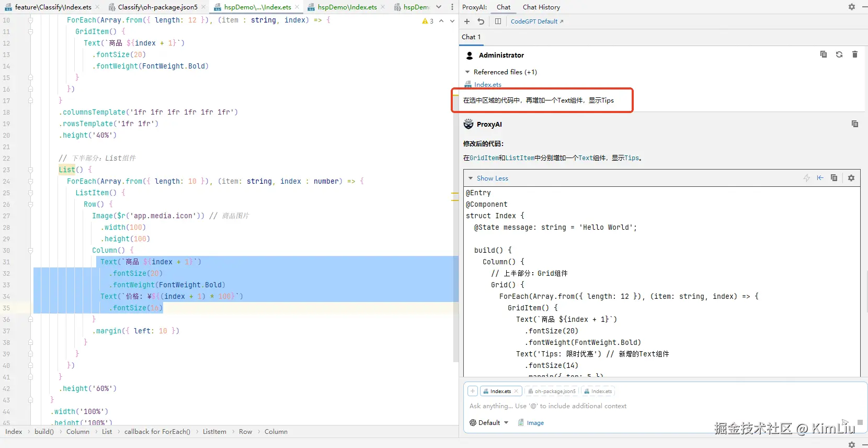The height and width of the screenshot is (448, 868).
Task: Send message with arrow icon
Action: tap(844, 422)
